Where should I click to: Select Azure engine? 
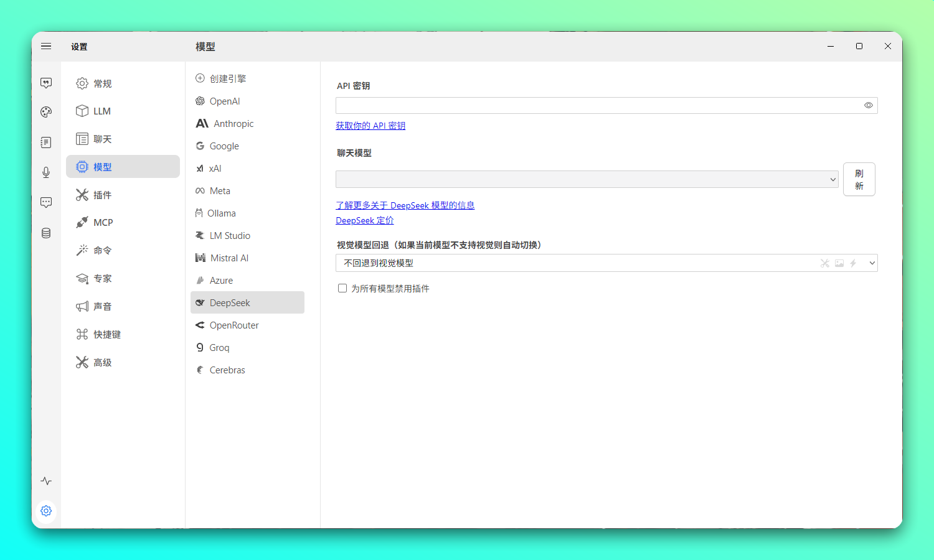tap(247, 280)
